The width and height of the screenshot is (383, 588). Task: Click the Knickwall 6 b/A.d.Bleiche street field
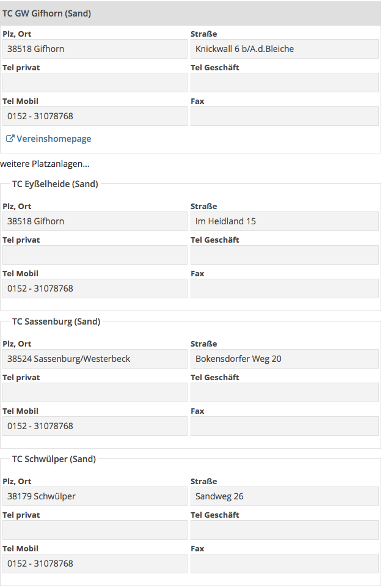point(285,49)
